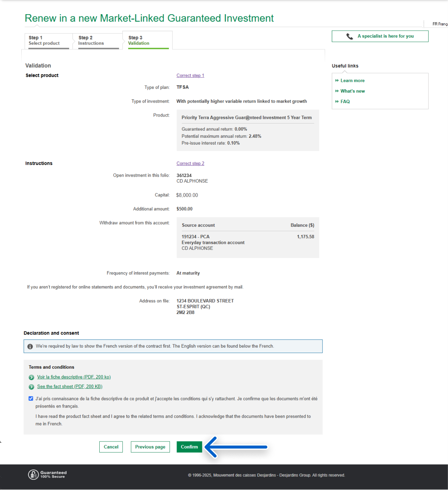Click the Previous page button

point(150,447)
